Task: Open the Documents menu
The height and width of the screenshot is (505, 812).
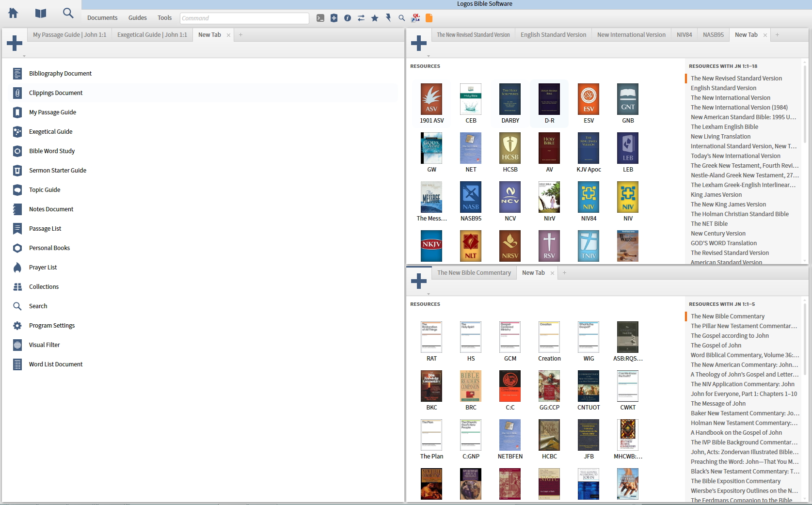Action: click(x=102, y=18)
